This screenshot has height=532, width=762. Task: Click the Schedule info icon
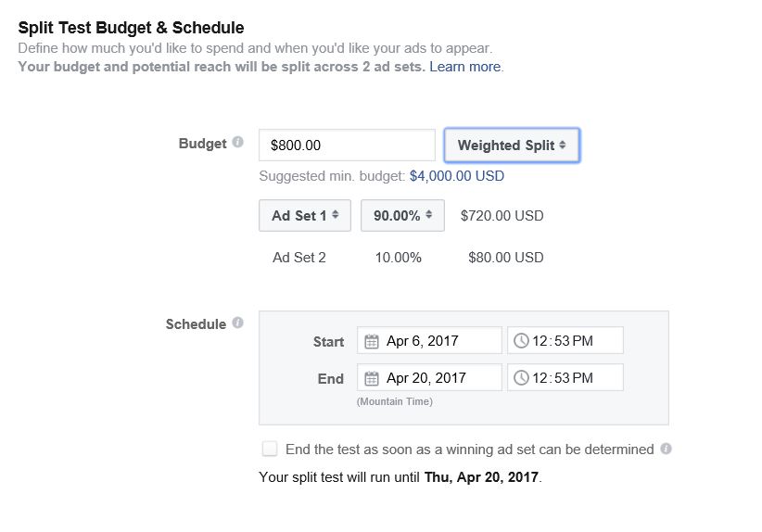pos(237,323)
